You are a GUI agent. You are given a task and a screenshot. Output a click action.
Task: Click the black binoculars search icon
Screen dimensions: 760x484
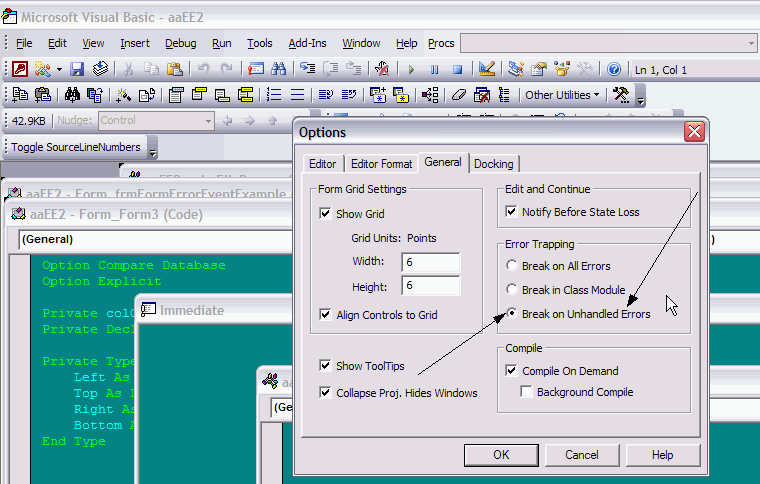click(x=72, y=94)
